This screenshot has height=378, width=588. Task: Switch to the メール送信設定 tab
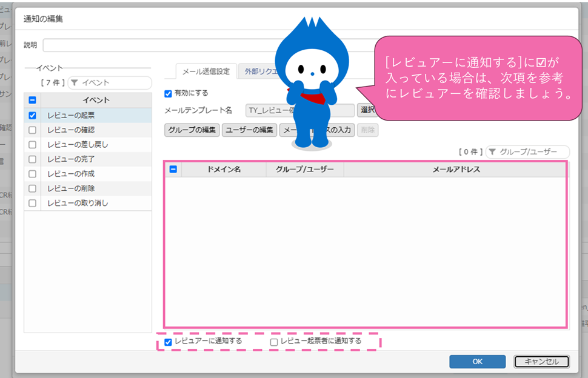click(x=206, y=71)
